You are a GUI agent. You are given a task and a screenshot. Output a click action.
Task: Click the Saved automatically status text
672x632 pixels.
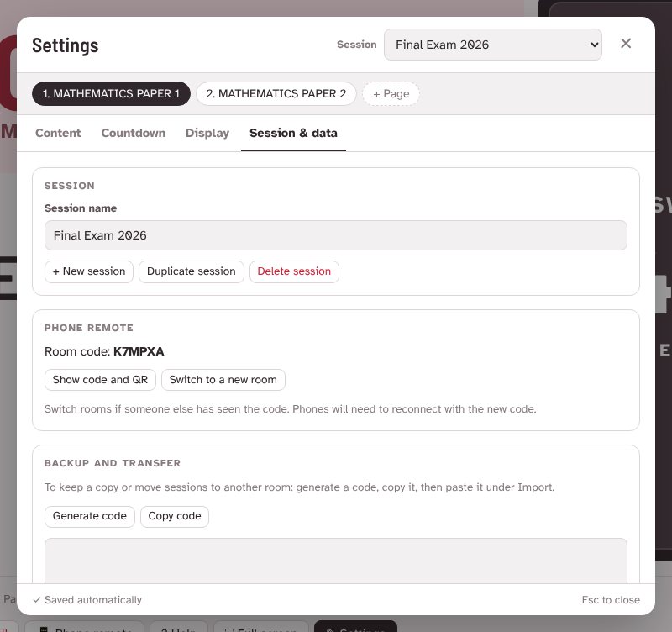(87, 600)
